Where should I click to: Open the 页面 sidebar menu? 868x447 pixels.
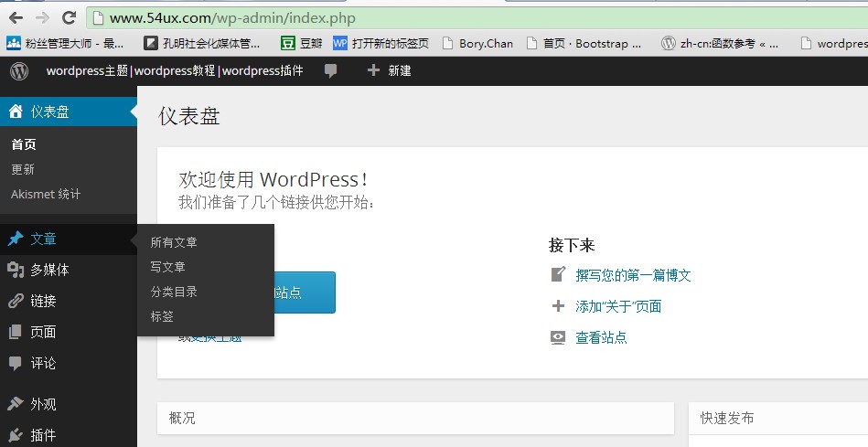pos(68,332)
